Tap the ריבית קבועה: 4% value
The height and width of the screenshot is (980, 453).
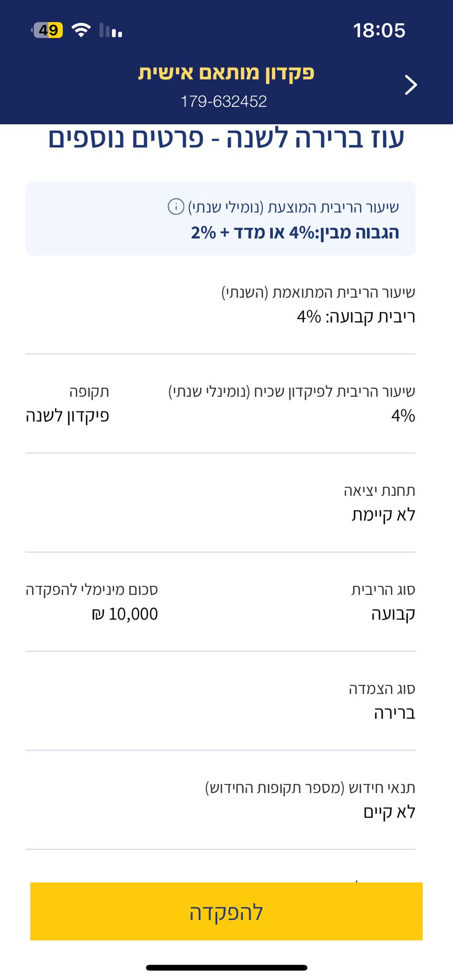click(x=356, y=317)
